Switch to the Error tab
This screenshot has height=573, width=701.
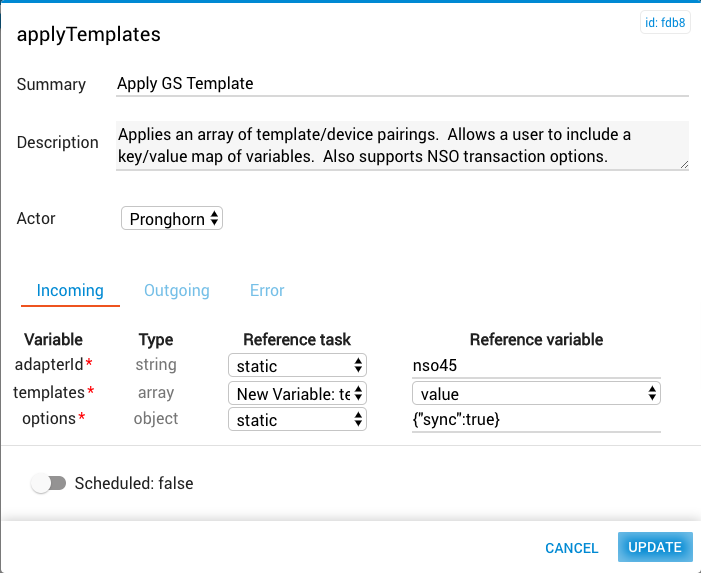point(267,291)
